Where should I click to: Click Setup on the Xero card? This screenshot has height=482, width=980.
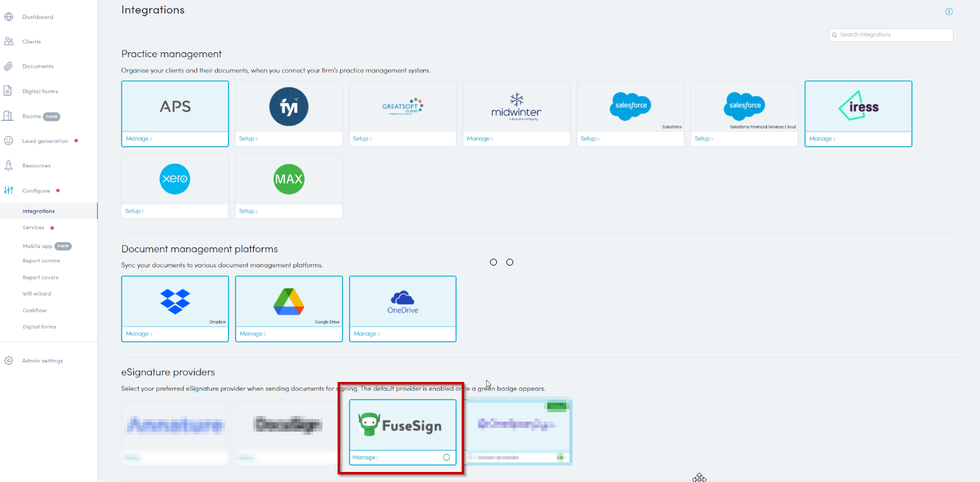pyautogui.click(x=134, y=211)
